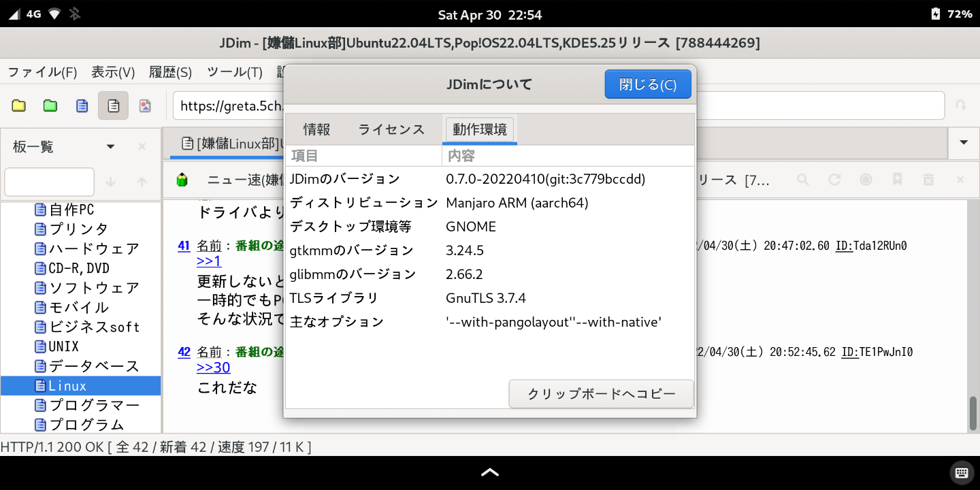Click post number 42 link
The height and width of the screenshot is (490, 980).
click(184, 352)
